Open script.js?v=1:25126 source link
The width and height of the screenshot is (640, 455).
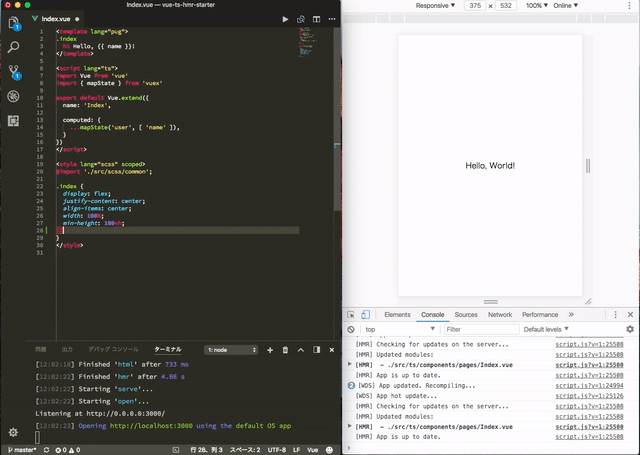589,396
